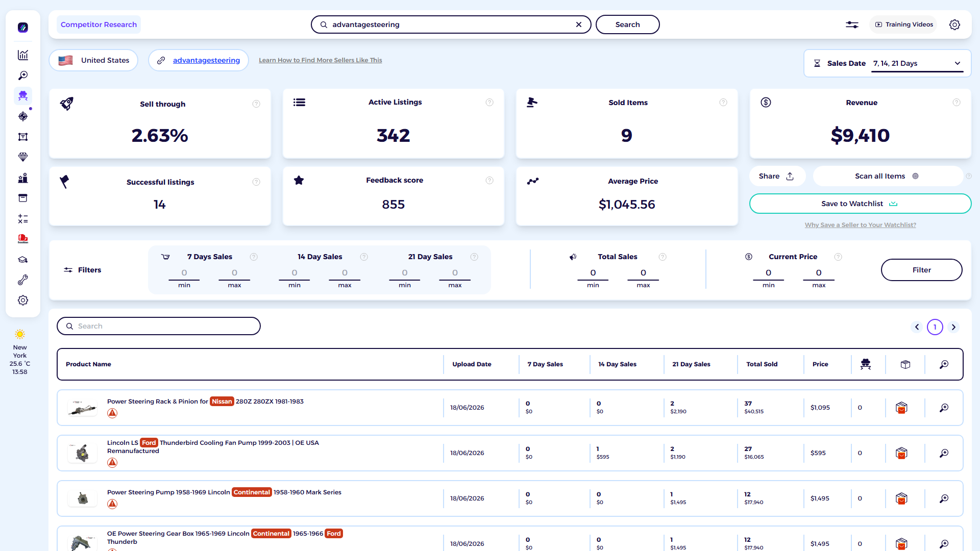Research Steering Pump 1958-1969 row magnifier
The image size is (980, 551).
tap(944, 498)
